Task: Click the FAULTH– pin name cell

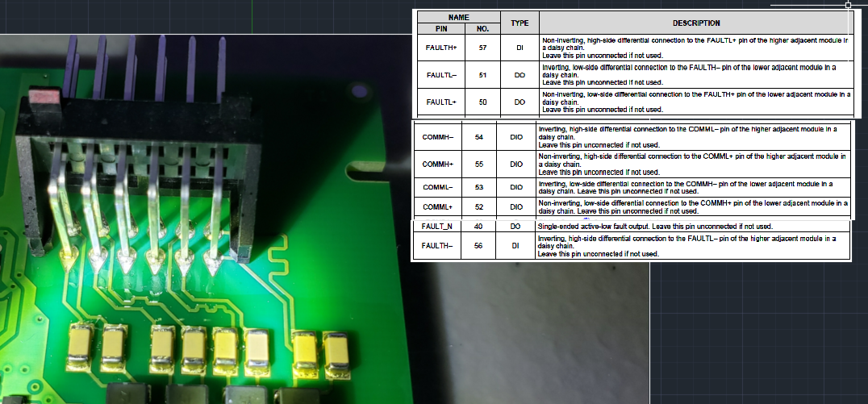Action: pyautogui.click(x=436, y=246)
